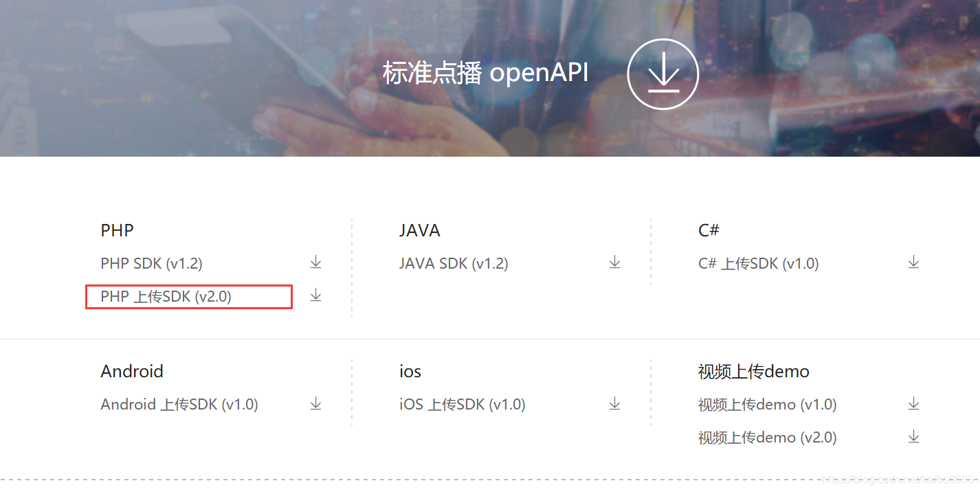Click the download icon for 视频上传demo (v2.0)

point(914,436)
